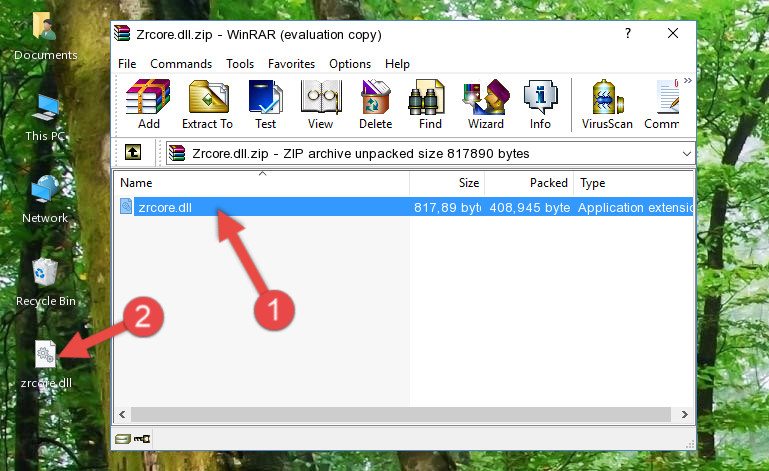Click the drive icon in status bar

tap(123, 439)
